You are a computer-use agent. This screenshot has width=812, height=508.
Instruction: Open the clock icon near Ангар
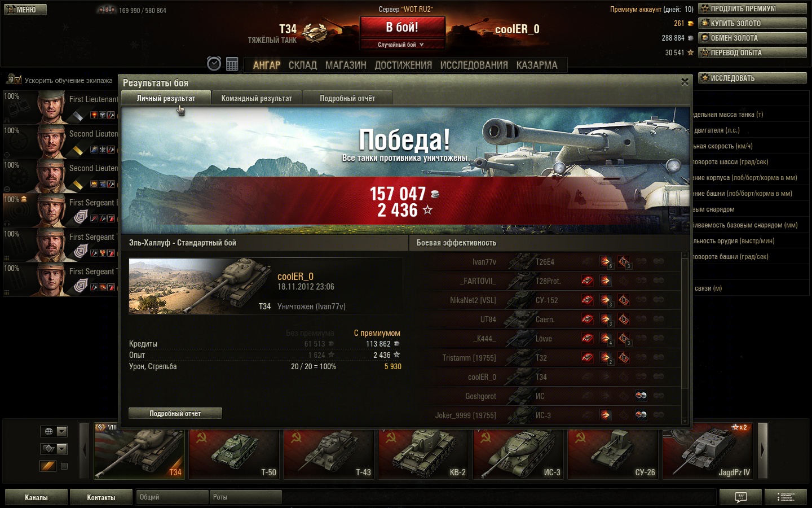pyautogui.click(x=214, y=64)
